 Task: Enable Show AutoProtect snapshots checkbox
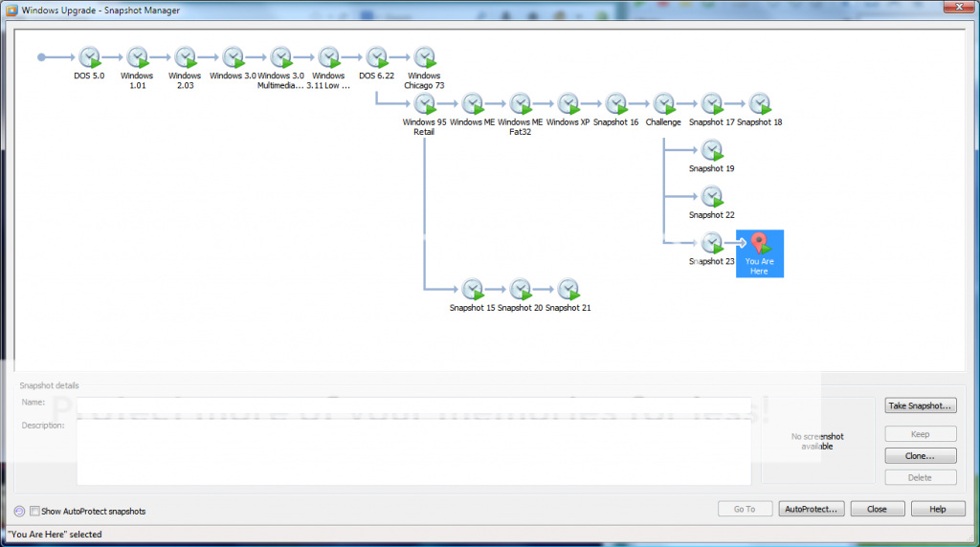pos(35,512)
